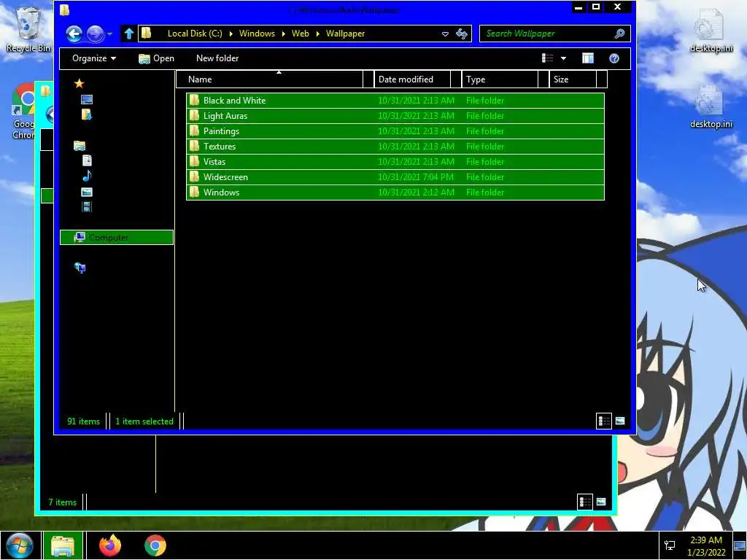
Task: Switch to details view in front window status bar
Action: tap(604, 421)
